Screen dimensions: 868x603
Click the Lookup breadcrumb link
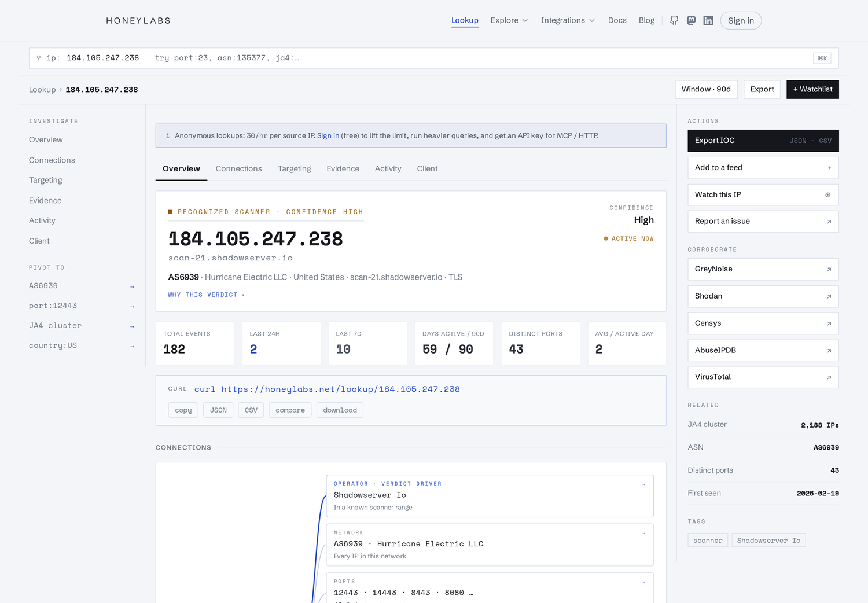(42, 90)
